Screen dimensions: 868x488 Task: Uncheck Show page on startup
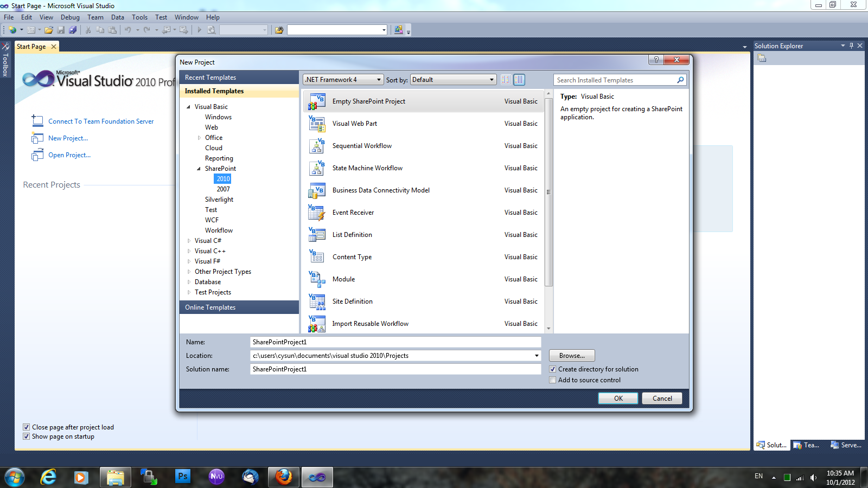[26, 436]
